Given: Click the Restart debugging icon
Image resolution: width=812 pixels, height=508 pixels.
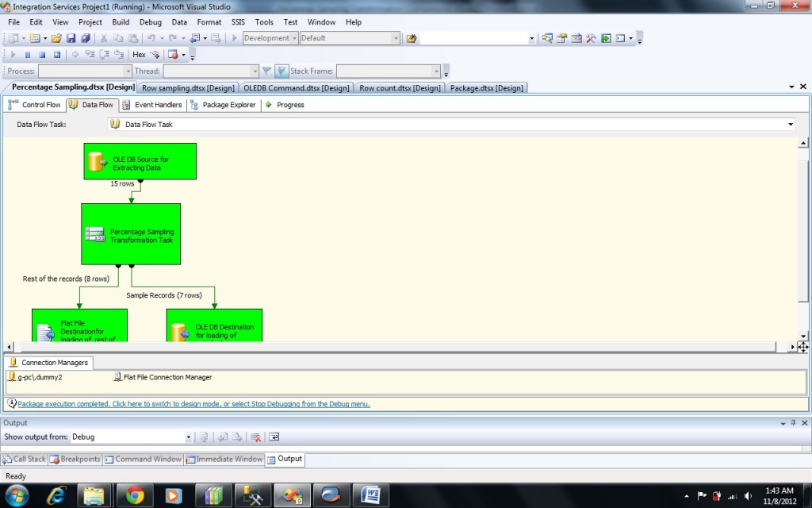Looking at the screenshot, I should tap(57, 55).
